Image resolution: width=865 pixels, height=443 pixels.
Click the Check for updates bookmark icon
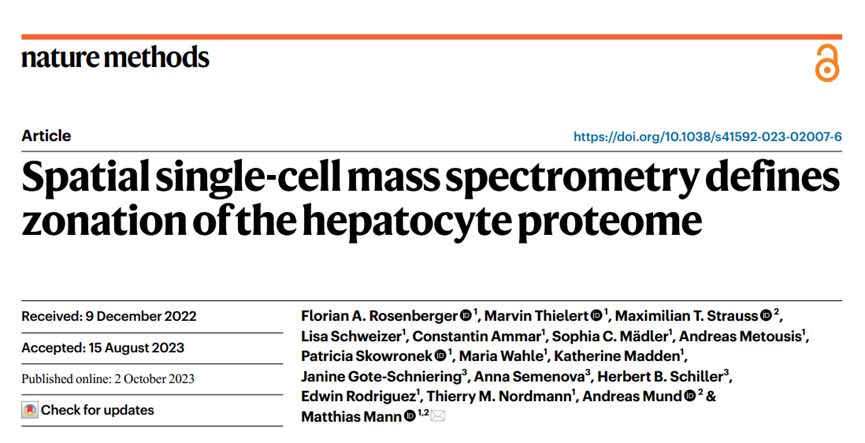(30, 410)
